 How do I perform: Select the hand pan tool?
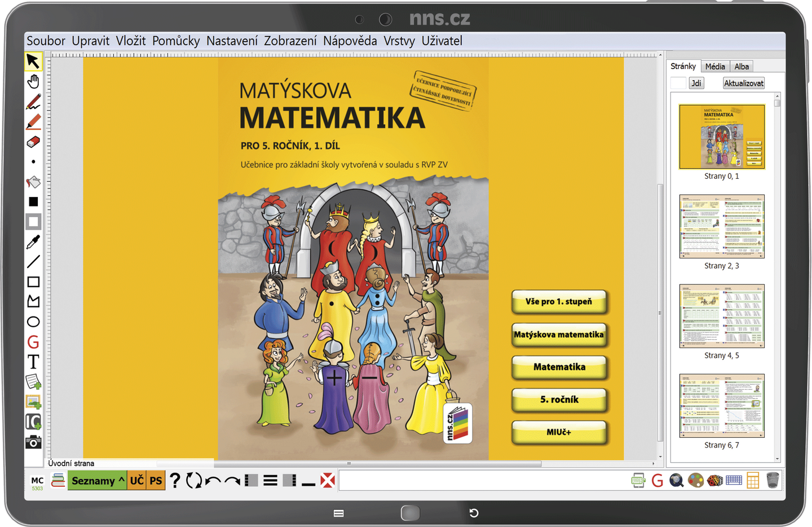32,82
